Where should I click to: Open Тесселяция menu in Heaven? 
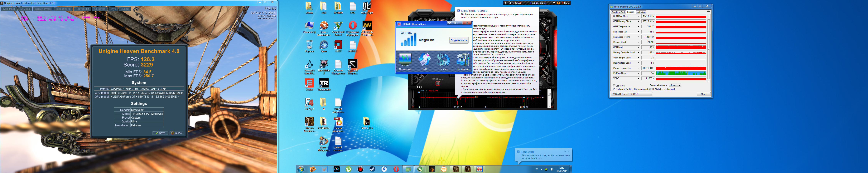coord(63,9)
